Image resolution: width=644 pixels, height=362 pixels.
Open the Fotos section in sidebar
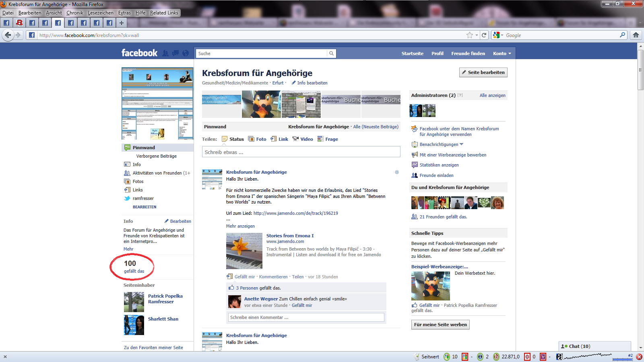138,181
